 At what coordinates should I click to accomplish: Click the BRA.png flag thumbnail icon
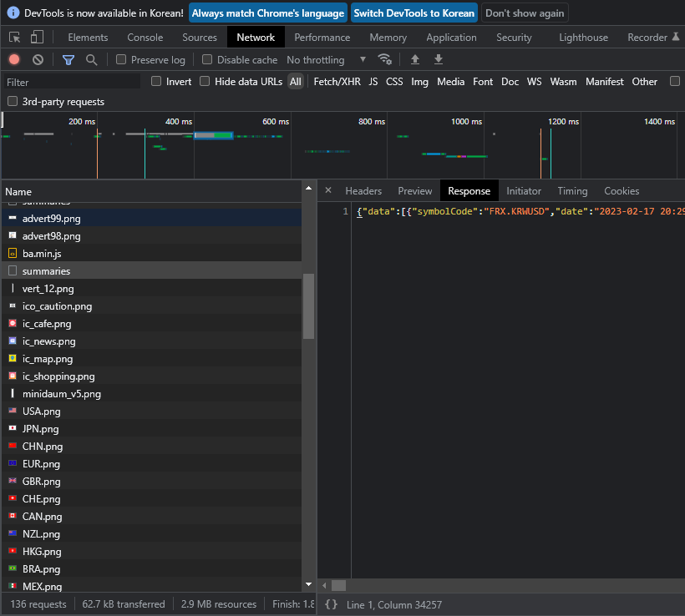coord(13,568)
